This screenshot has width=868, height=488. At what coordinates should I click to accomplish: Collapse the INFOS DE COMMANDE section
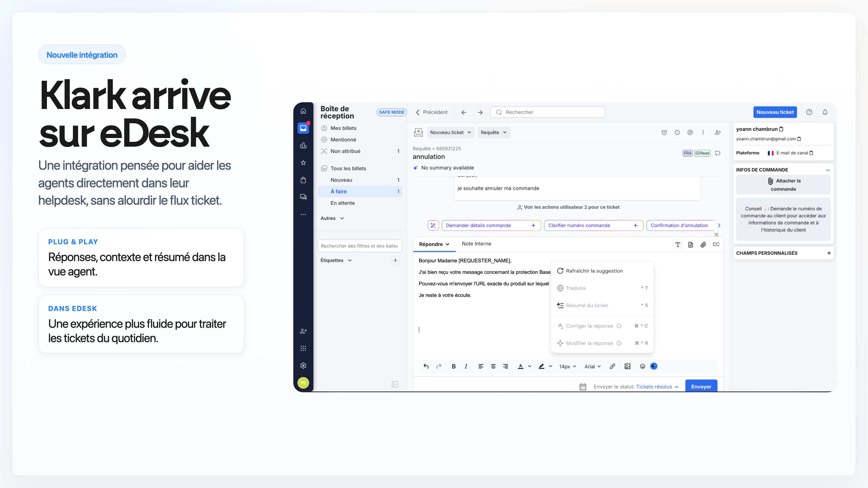pyautogui.click(x=828, y=170)
